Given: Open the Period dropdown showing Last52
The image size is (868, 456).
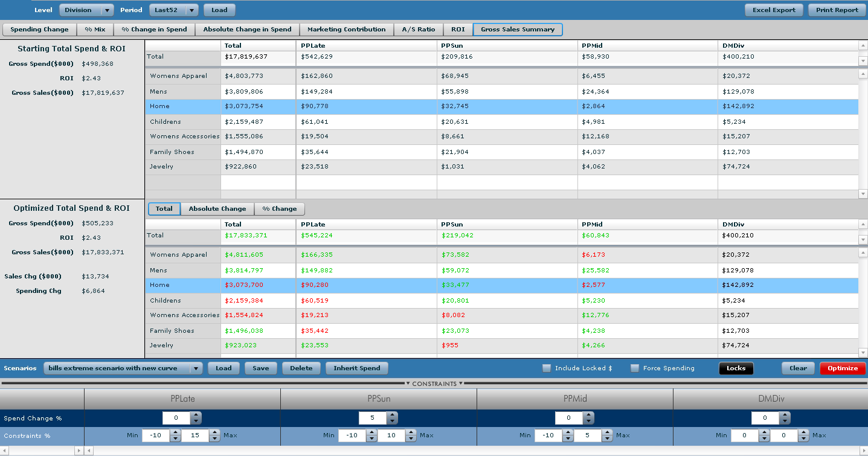Looking at the screenshot, I should tap(174, 10).
